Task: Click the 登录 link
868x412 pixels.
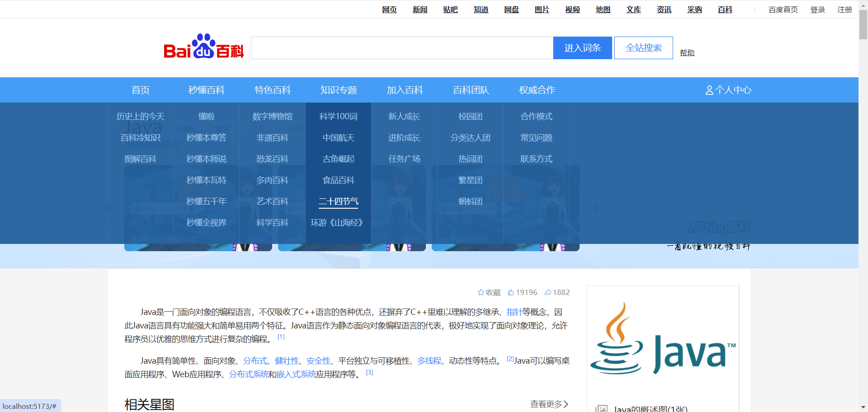Action: [x=817, y=9]
